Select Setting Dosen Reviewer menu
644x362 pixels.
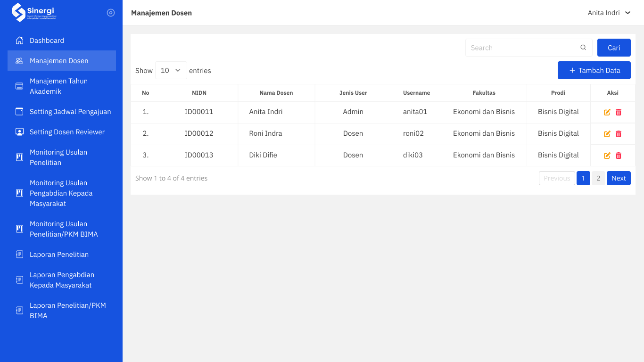[x=62, y=132]
